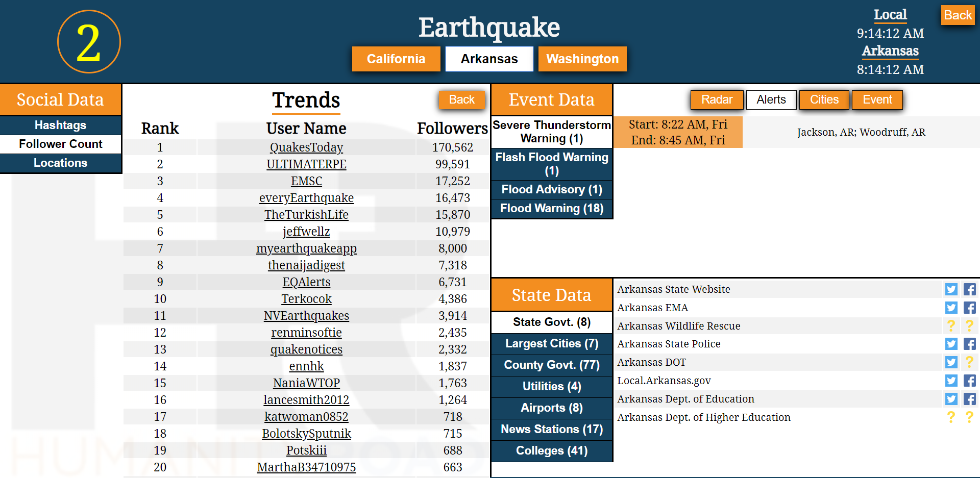Open the QuakesToday user link
The height and width of the screenshot is (478, 980).
pyautogui.click(x=306, y=147)
